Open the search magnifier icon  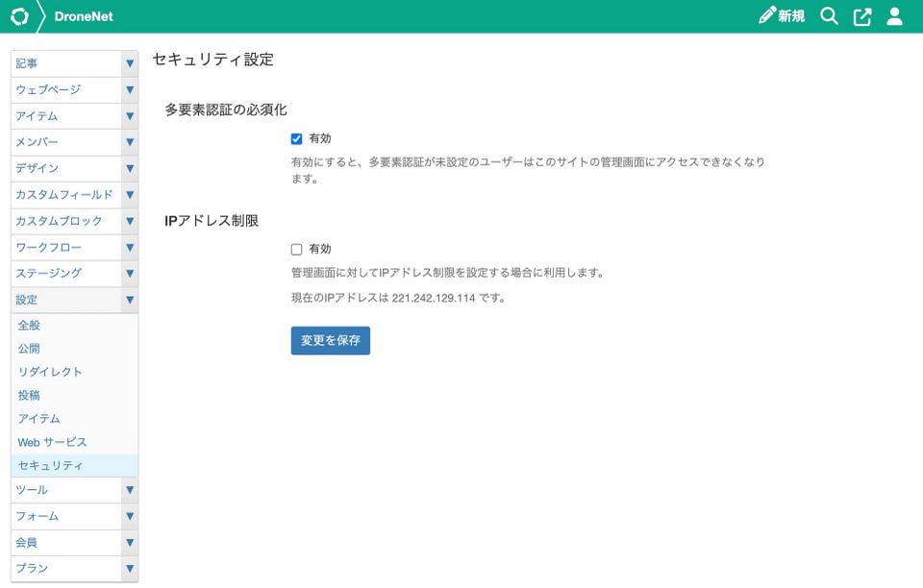[x=829, y=16]
